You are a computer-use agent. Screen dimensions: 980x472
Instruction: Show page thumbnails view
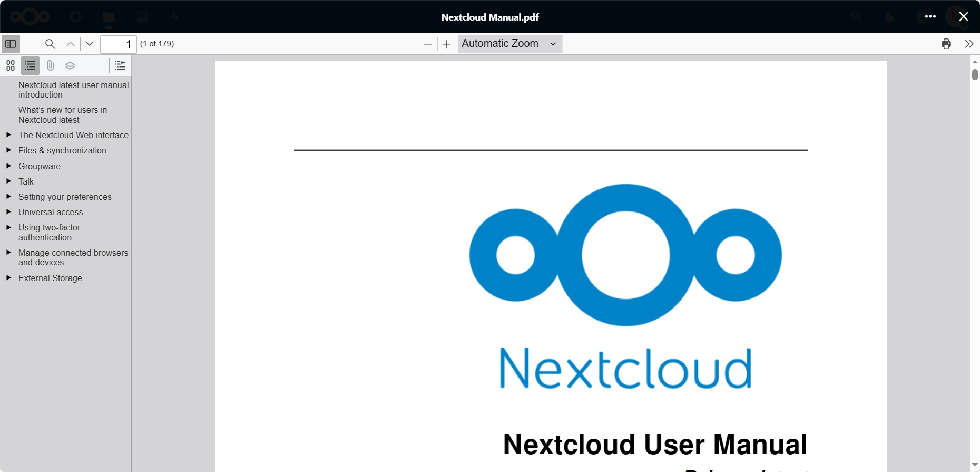(x=11, y=65)
